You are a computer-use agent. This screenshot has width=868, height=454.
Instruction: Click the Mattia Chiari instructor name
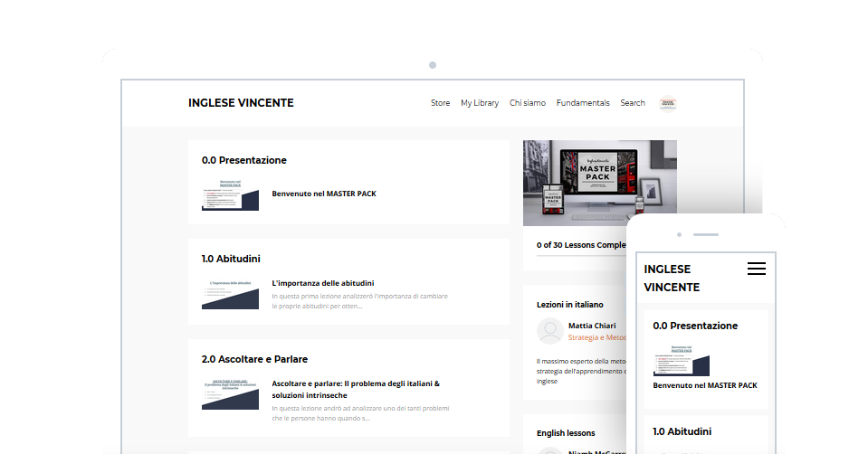pyautogui.click(x=592, y=326)
